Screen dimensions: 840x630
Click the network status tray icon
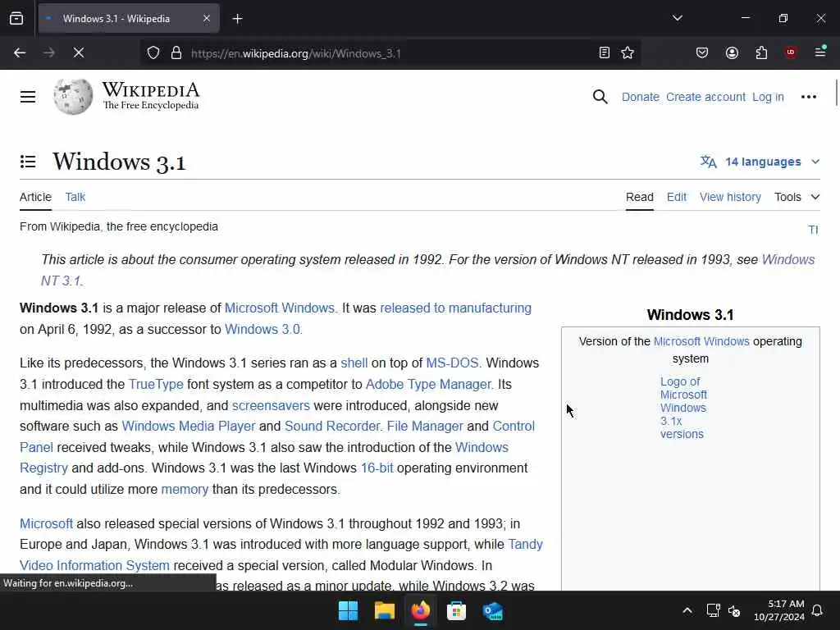pyautogui.click(x=713, y=610)
